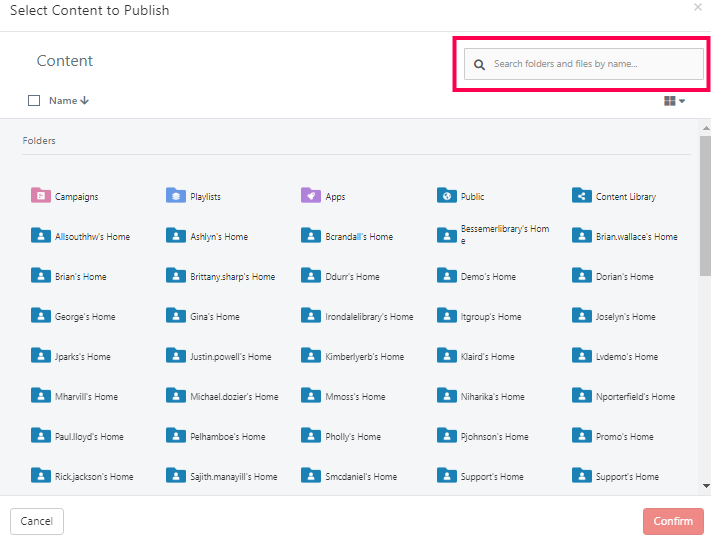Click the George's Home folder icon
Image resolution: width=711 pixels, height=538 pixels.
(40, 315)
